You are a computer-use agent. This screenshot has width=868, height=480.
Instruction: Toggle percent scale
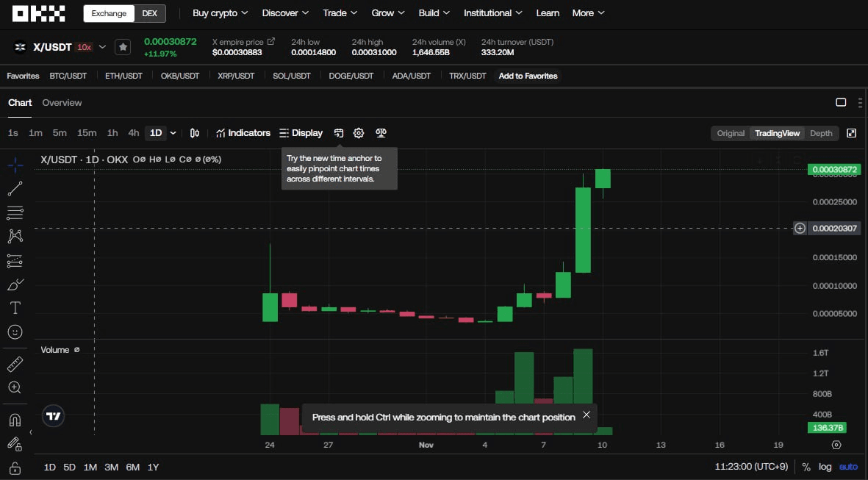point(806,467)
